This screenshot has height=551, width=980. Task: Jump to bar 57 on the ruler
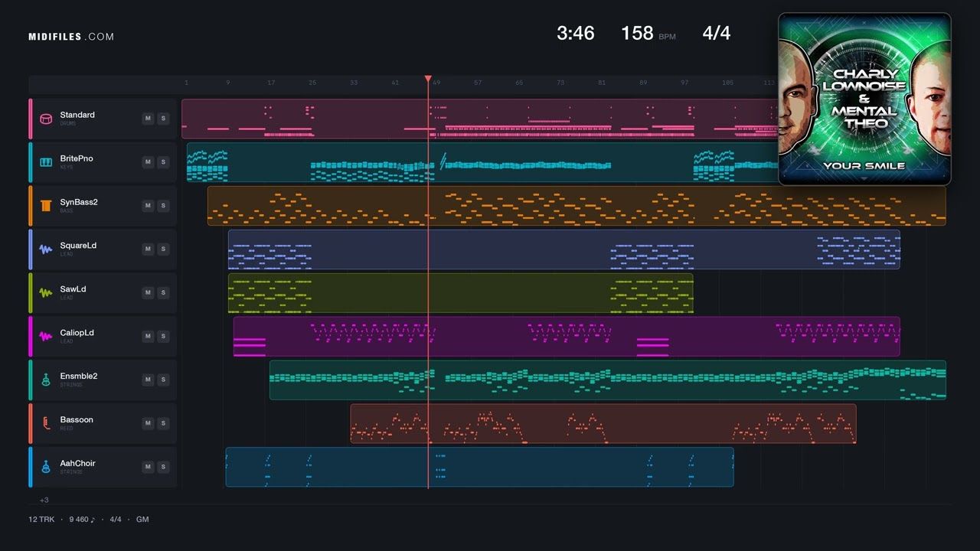478,83
